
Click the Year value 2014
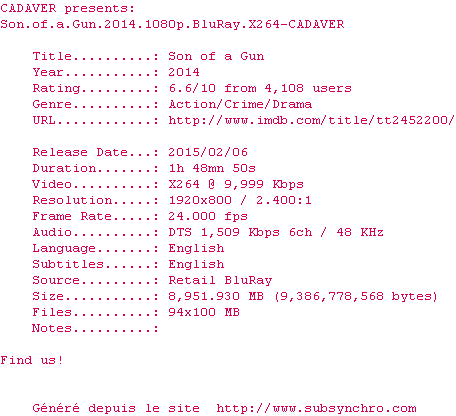pyautogui.click(x=184, y=72)
